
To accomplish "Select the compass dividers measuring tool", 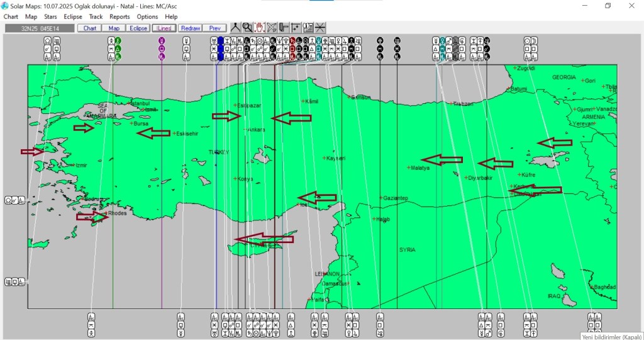I will coord(235,27).
